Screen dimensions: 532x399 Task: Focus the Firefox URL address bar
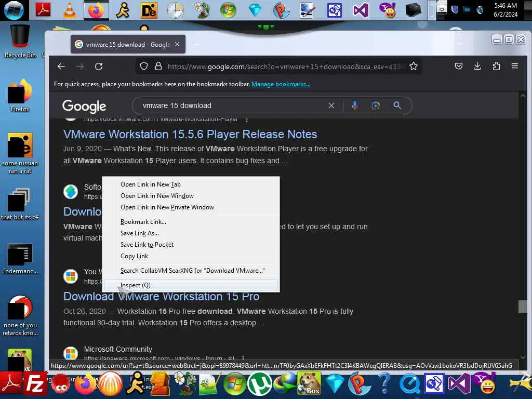(x=285, y=66)
